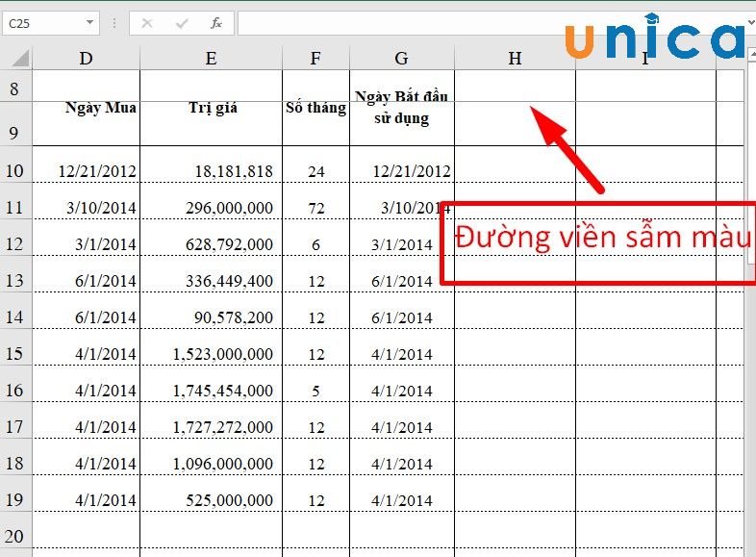Select column F header

pyautogui.click(x=315, y=58)
